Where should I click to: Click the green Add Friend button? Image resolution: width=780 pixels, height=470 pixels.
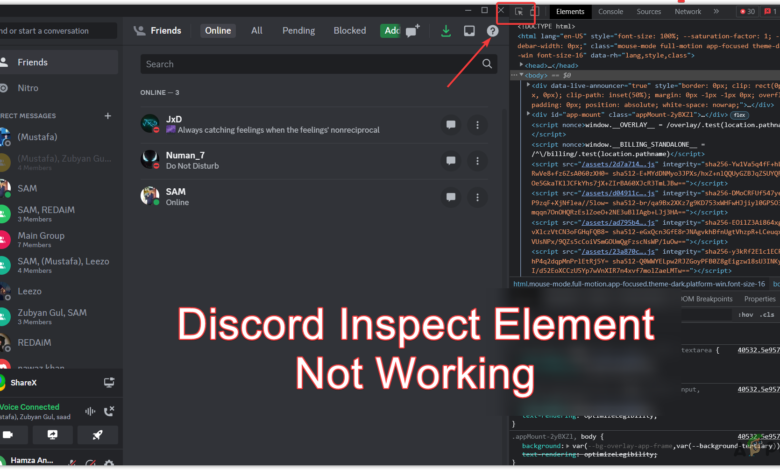click(x=390, y=31)
